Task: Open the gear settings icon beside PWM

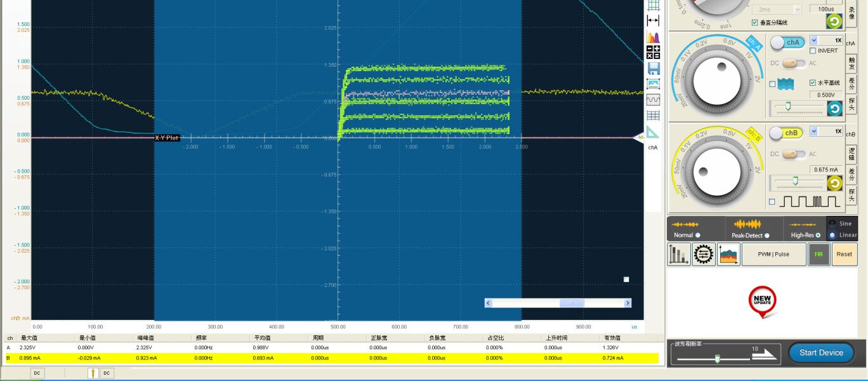Action: (x=704, y=255)
